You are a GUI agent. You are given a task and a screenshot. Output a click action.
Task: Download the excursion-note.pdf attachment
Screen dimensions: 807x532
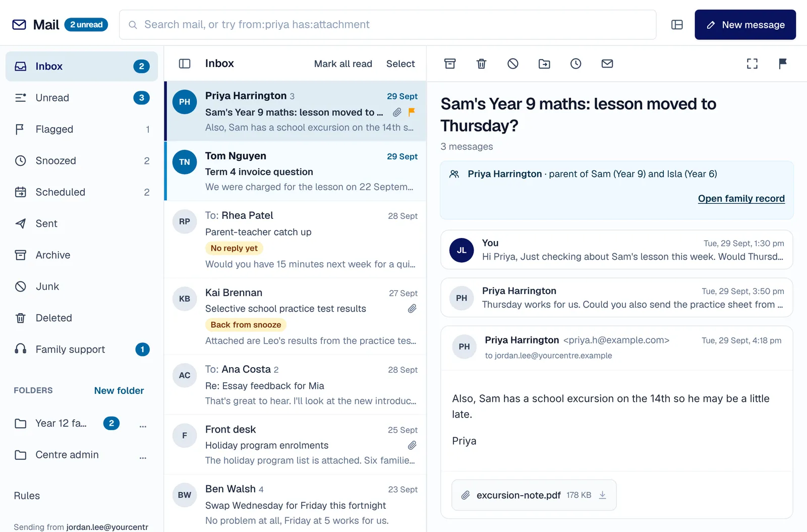(x=602, y=495)
